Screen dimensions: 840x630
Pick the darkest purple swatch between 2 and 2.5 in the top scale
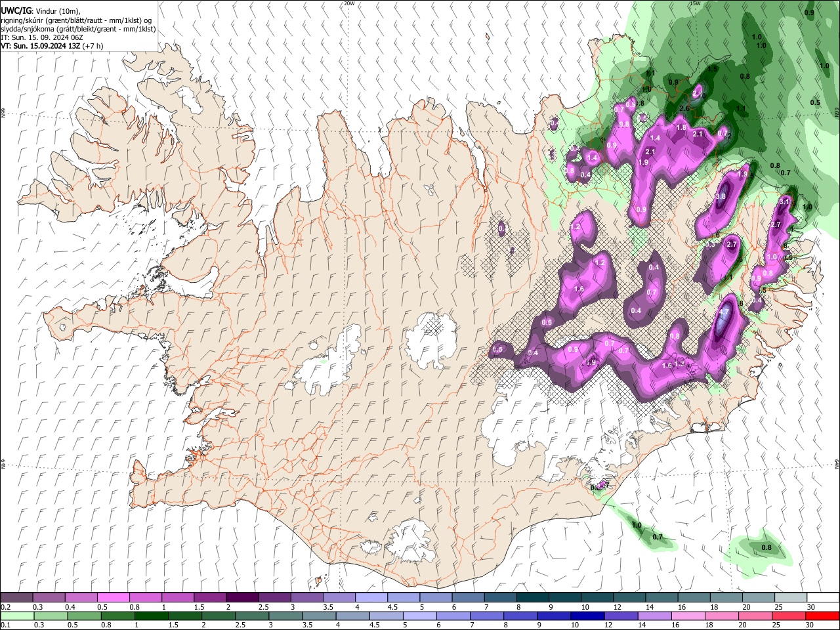click(x=242, y=598)
